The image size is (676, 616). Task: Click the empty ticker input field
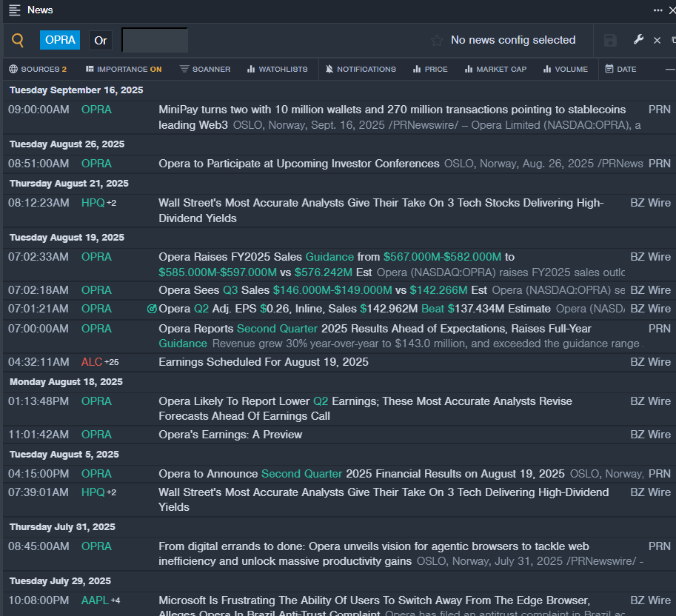(x=155, y=41)
